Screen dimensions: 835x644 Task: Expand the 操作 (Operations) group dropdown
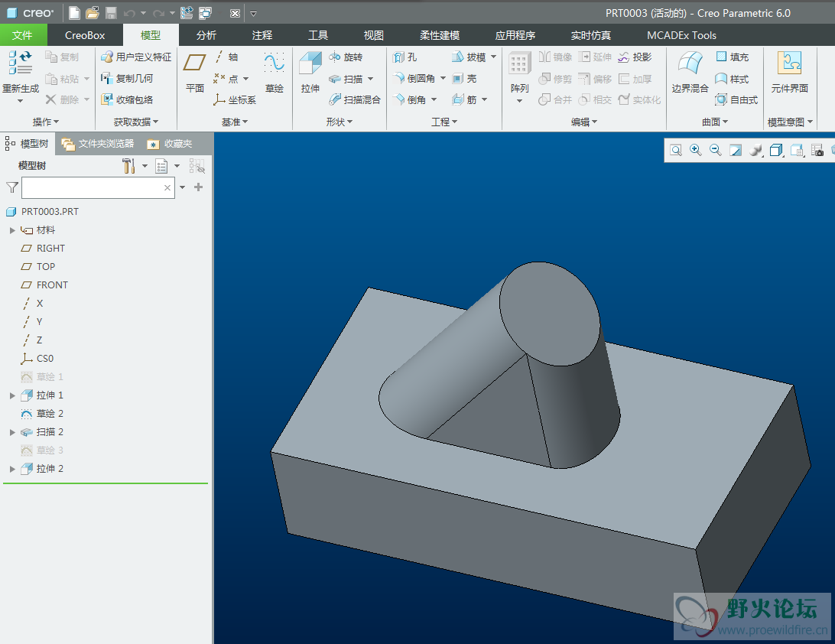(46, 122)
